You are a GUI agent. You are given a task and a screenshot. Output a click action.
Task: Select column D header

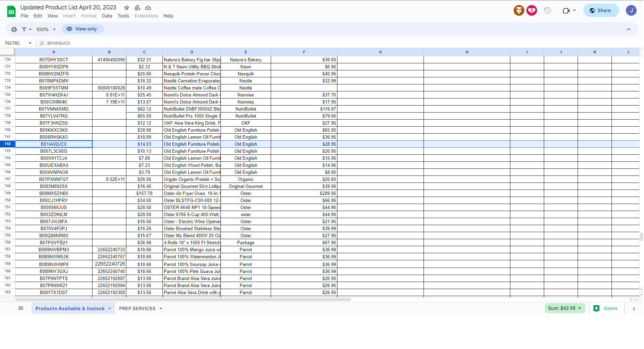point(192,52)
